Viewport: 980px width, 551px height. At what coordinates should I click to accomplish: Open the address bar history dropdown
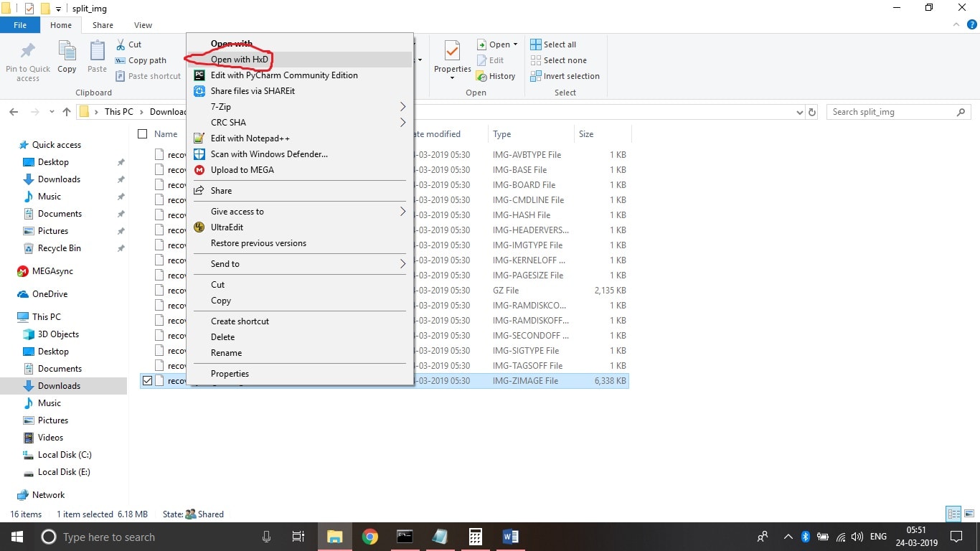pyautogui.click(x=800, y=113)
